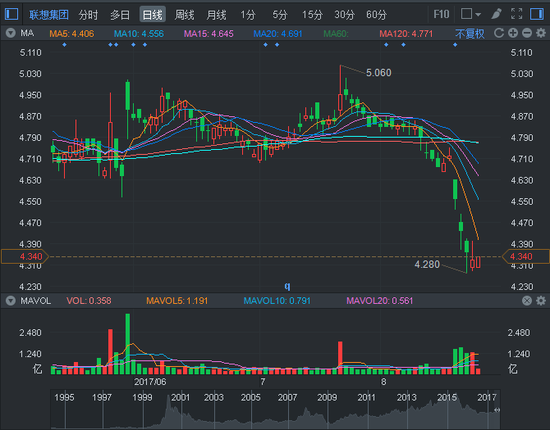This screenshot has height=430, width=550.
Task: Click year 2001 in history timeline
Action: coord(180,397)
